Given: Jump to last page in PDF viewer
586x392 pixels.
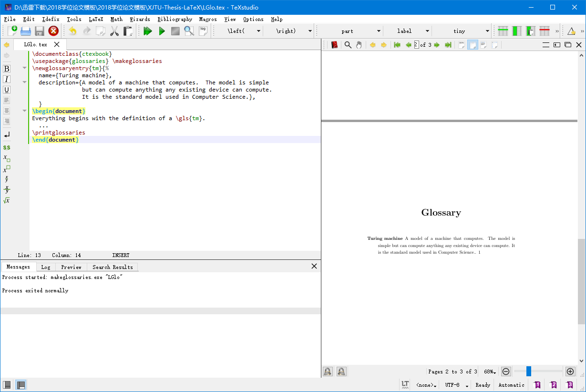Looking at the screenshot, I should tap(448, 45).
